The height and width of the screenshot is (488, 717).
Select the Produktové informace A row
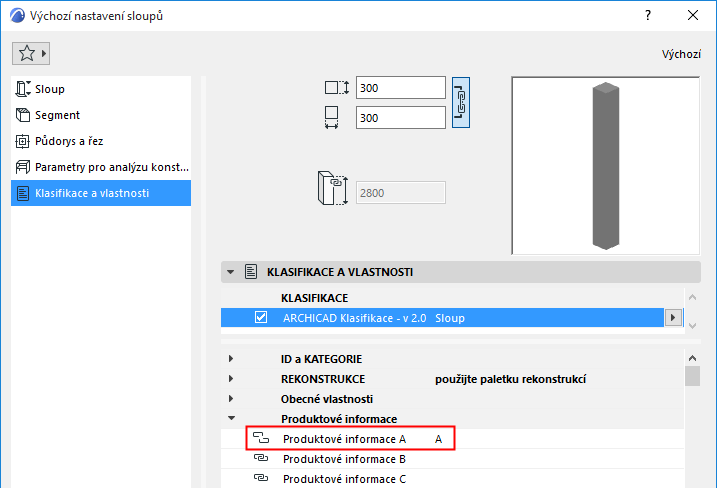coord(453,439)
